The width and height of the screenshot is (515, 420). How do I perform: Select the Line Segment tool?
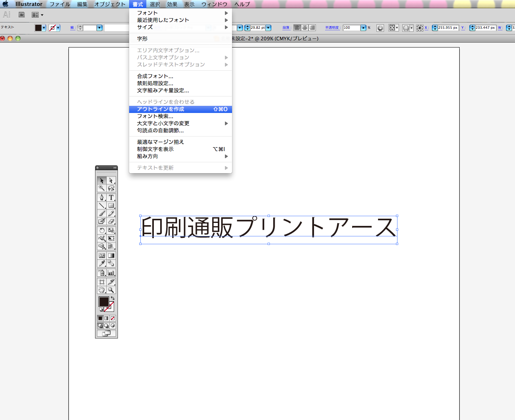pos(102,205)
